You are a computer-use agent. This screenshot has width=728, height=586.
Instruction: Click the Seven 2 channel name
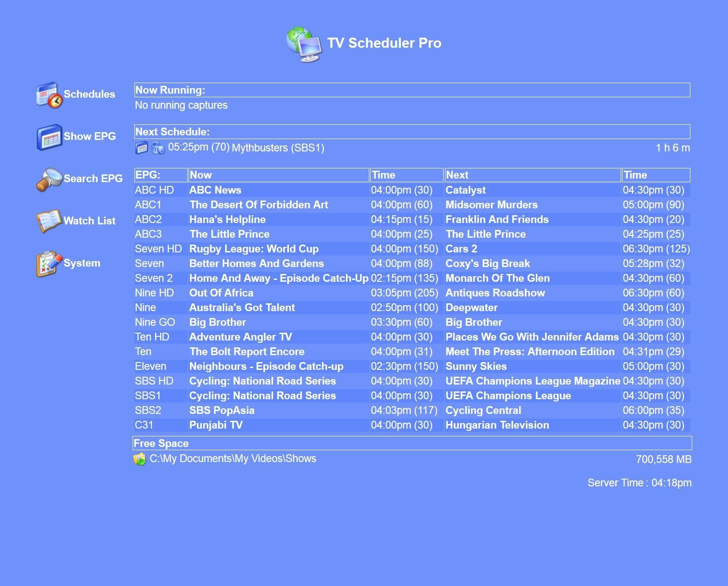154,278
